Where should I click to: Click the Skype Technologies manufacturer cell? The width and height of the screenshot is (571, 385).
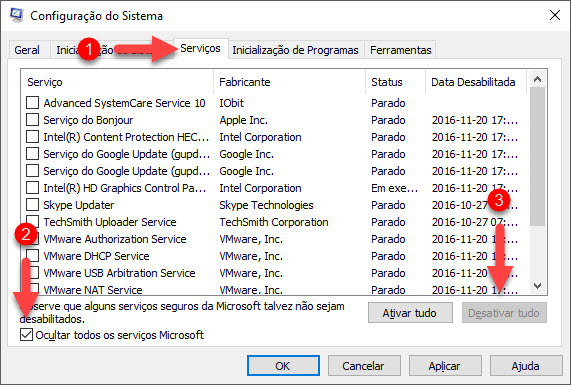pos(266,205)
